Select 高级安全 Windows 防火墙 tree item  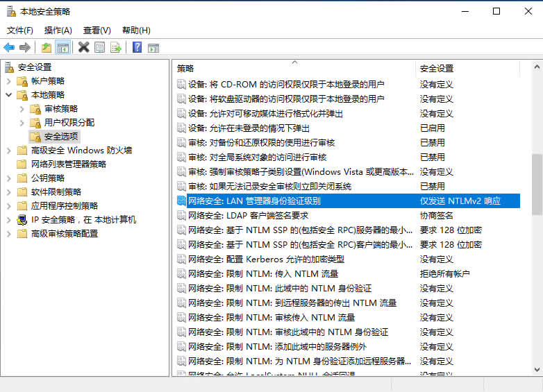pos(81,151)
